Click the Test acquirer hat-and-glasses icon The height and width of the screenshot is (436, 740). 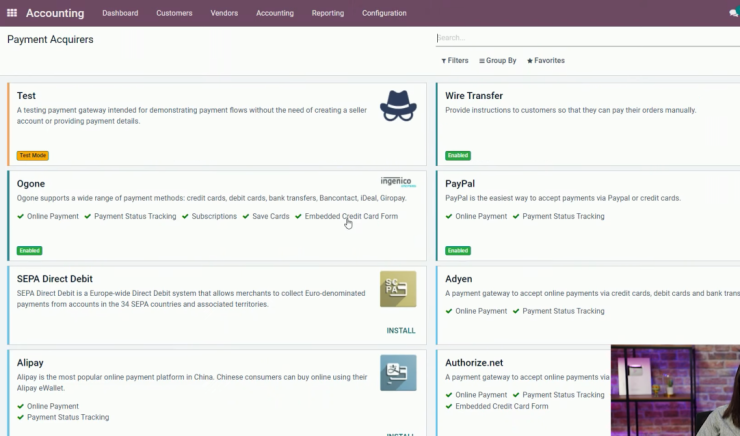398,106
